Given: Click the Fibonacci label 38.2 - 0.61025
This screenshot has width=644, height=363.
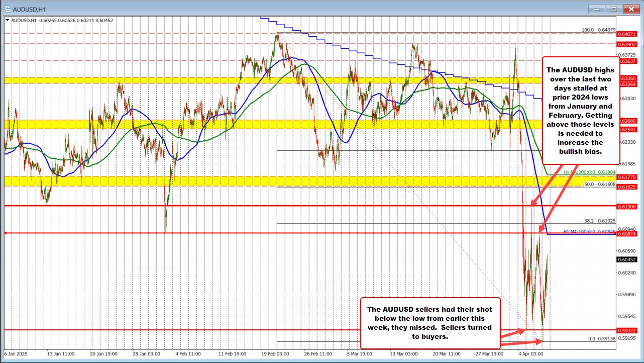Looking at the screenshot, I should click(600, 220).
